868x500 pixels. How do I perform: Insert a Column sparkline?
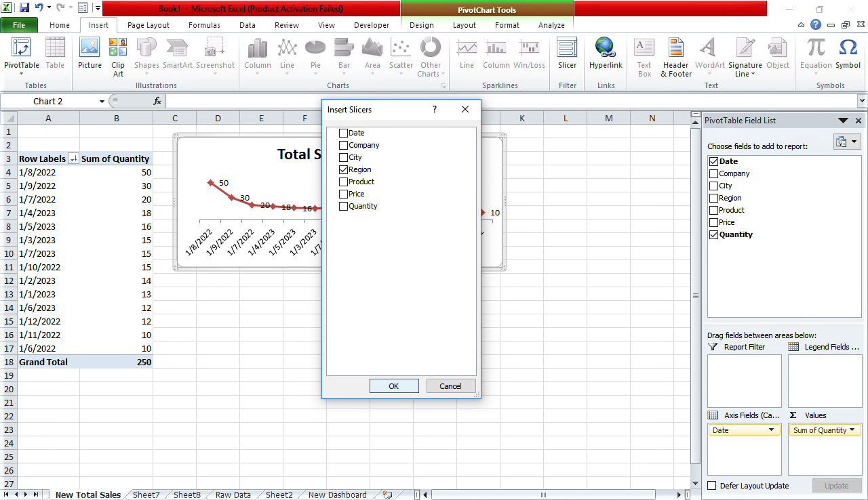496,54
